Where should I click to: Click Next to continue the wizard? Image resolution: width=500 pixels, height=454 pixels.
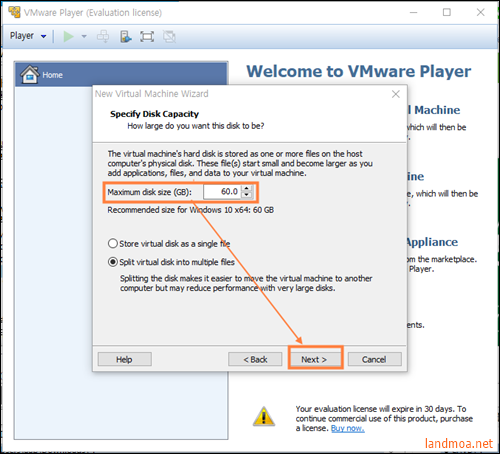pyautogui.click(x=315, y=359)
